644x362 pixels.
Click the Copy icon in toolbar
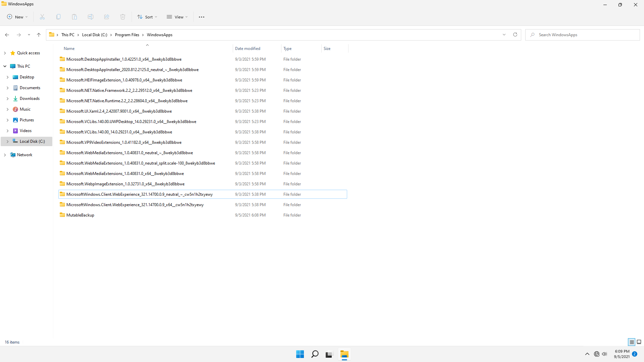click(x=58, y=17)
